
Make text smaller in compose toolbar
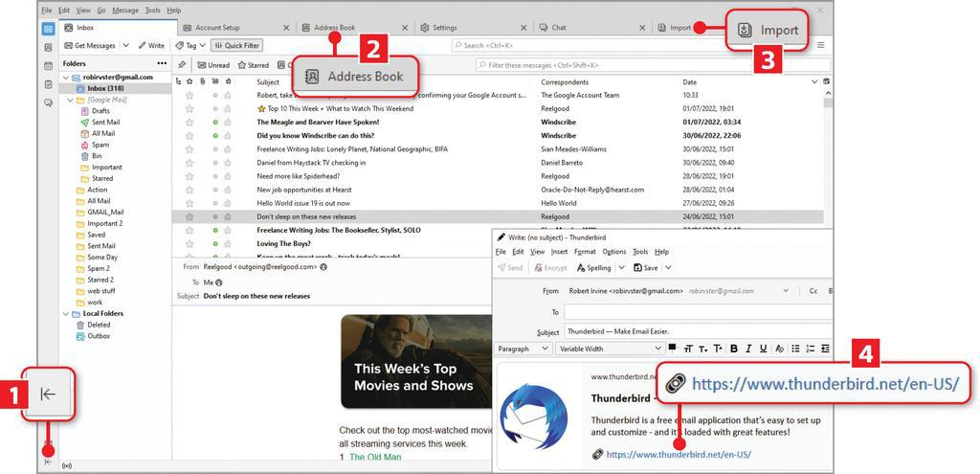[x=703, y=349]
